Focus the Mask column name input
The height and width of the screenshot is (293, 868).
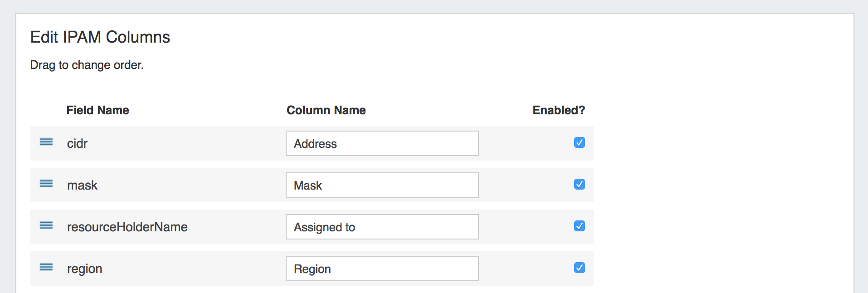coord(382,186)
